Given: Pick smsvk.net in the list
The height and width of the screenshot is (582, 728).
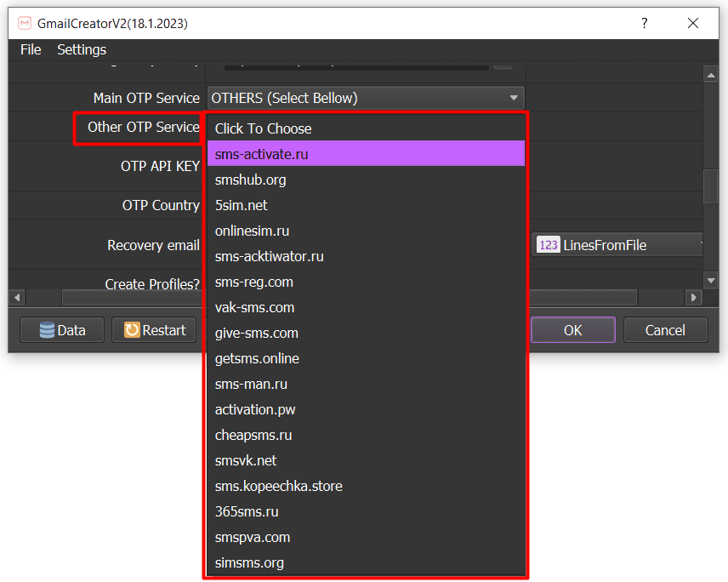Looking at the screenshot, I should click(x=366, y=461).
